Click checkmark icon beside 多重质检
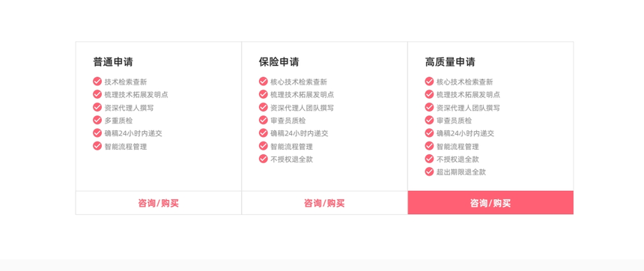 [x=97, y=120]
